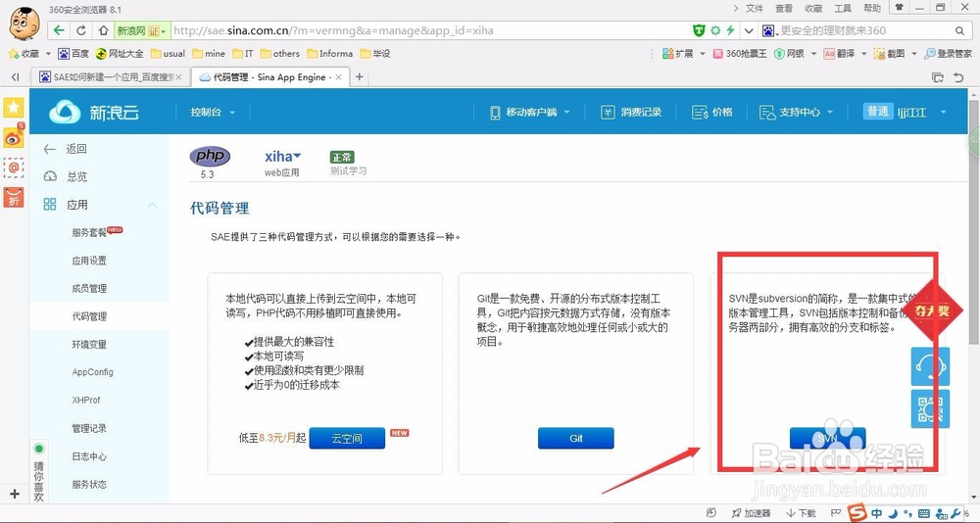Click the SVN button
The width and height of the screenshot is (980, 523).
click(827, 438)
